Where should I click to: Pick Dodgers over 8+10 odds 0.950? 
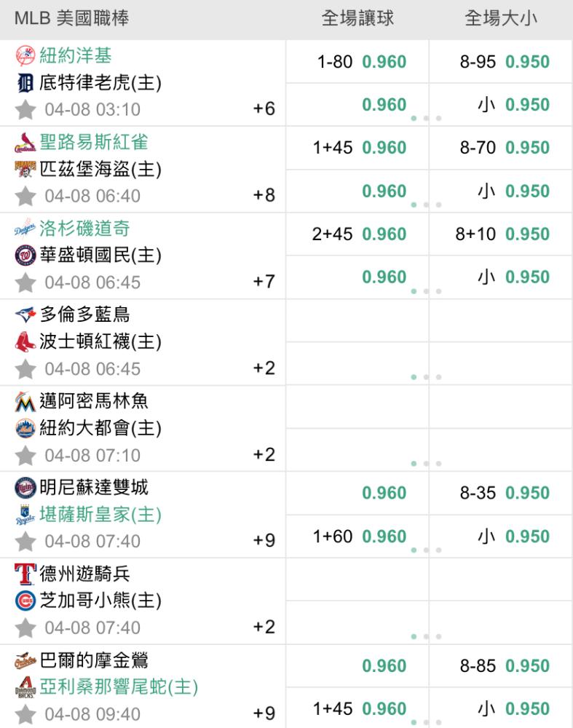(x=503, y=234)
